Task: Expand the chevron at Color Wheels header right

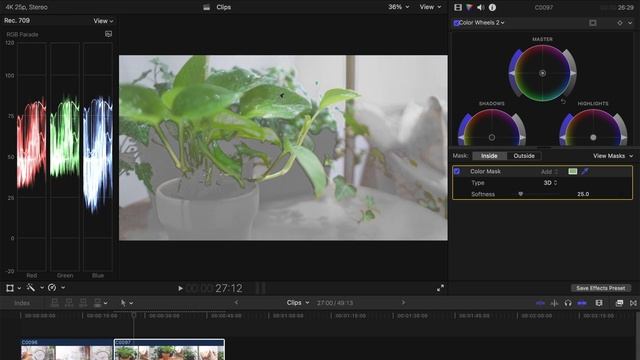Action: click(x=630, y=23)
